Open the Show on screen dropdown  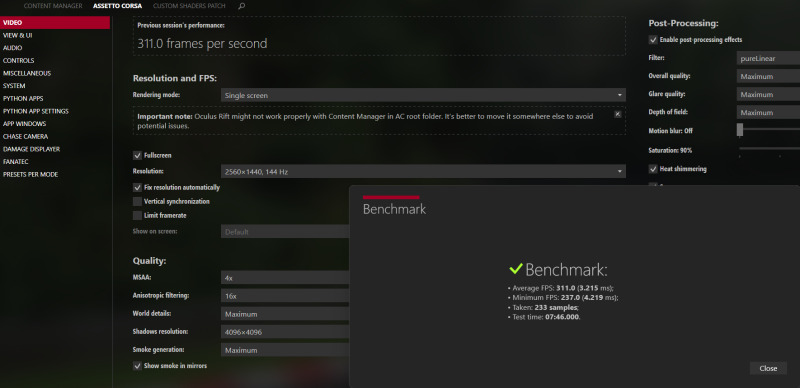pyautogui.click(x=285, y=232)
